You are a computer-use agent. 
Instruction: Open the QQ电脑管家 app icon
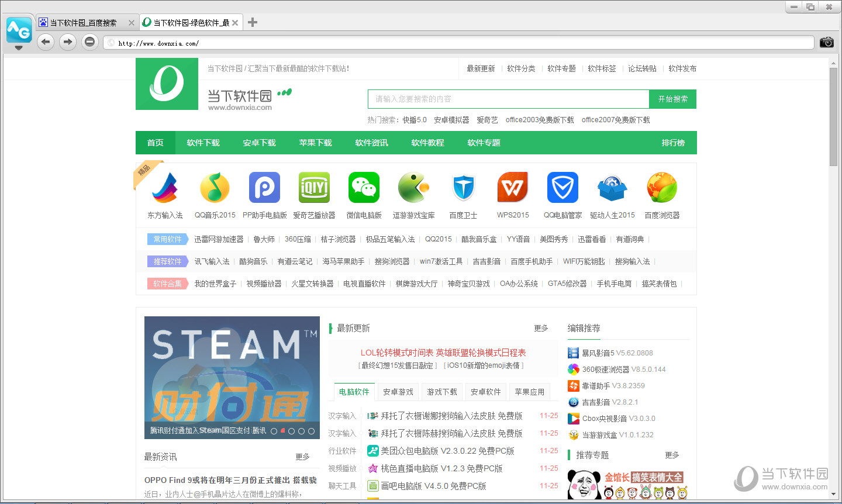click(x=563, y=188)
